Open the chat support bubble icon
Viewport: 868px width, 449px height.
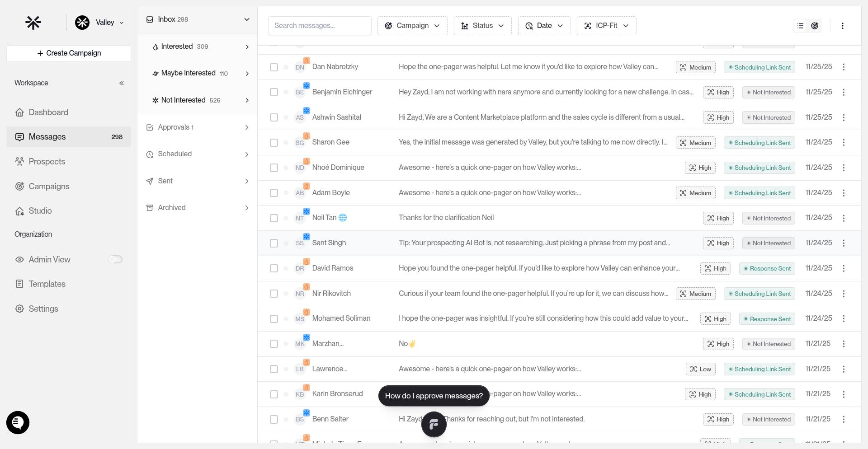18,423
